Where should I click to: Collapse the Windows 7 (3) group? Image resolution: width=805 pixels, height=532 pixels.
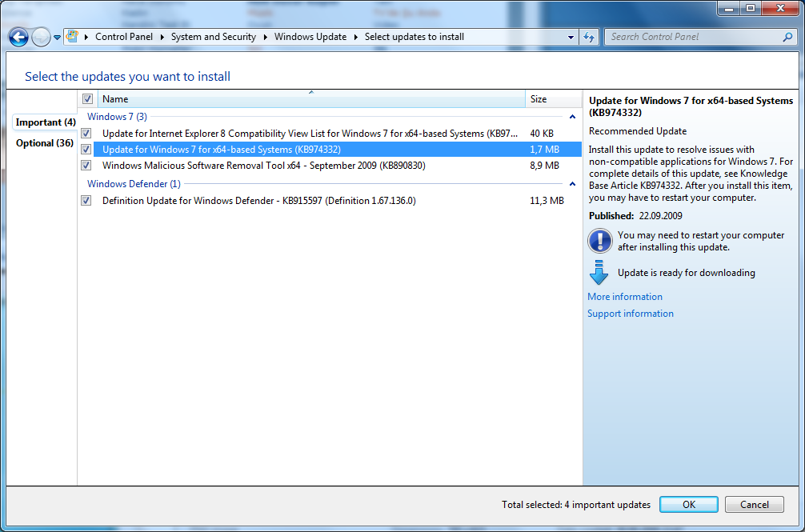(x=572, y=117)
